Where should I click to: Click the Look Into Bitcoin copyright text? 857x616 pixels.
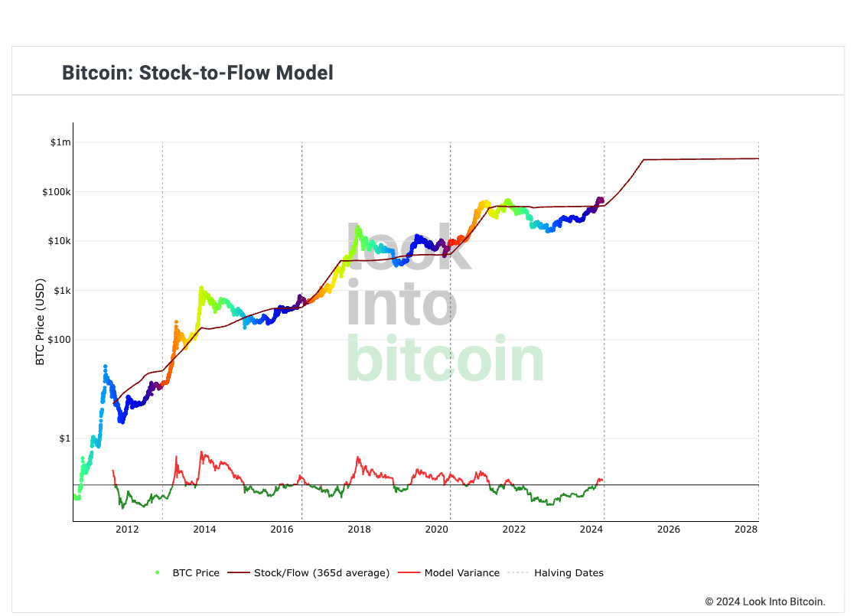point(765,601)
